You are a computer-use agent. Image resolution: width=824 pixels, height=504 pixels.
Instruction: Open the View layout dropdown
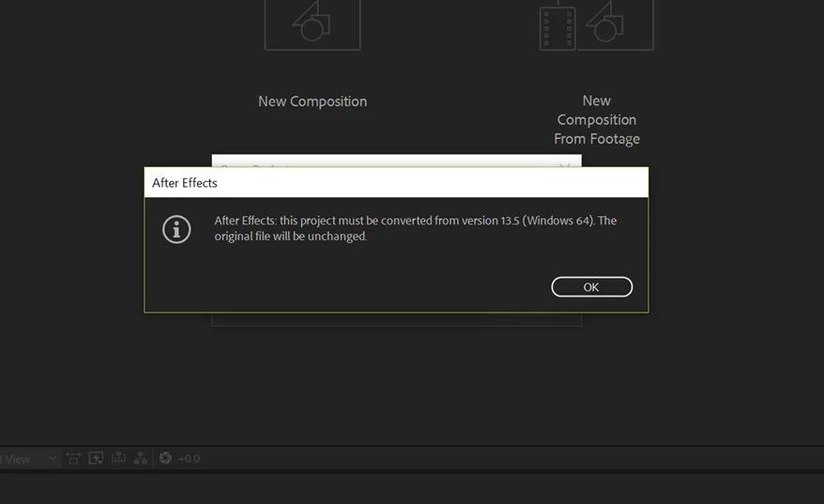[28, 459]
